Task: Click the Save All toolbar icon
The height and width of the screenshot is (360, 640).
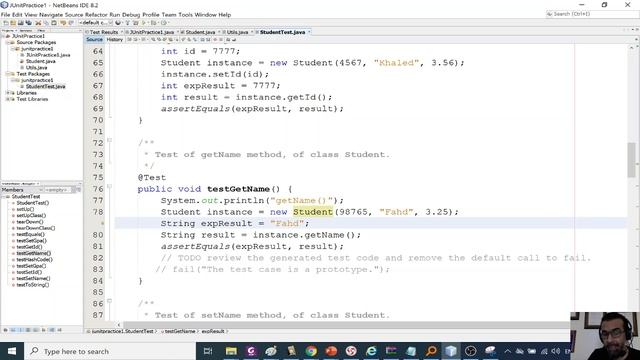Action: tap(29, 23)
